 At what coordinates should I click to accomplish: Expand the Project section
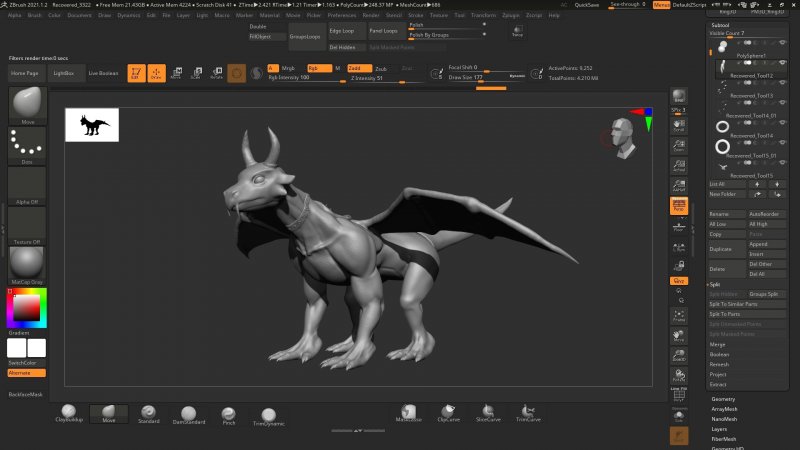coord(717,374)
